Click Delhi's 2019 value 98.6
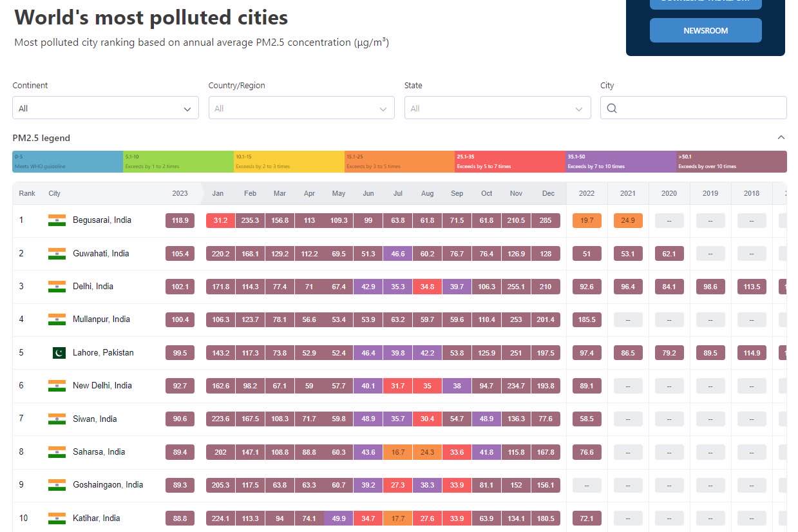Viewport: 798px width, 532px height. [x=710, y=287]
